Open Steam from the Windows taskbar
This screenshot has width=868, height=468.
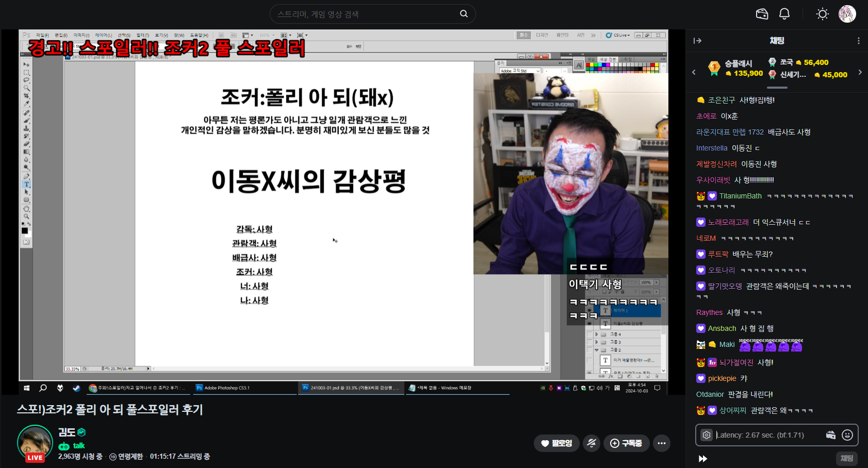[76, 388]
